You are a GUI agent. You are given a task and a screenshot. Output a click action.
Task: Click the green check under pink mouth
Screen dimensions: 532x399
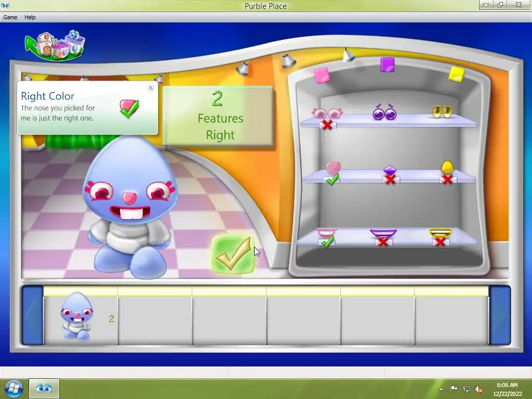point(328,242)
